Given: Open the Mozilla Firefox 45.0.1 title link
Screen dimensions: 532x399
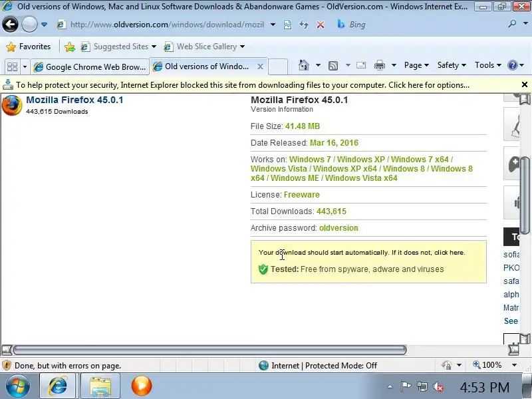Looking at the screenshot, I should pos(74,100).
